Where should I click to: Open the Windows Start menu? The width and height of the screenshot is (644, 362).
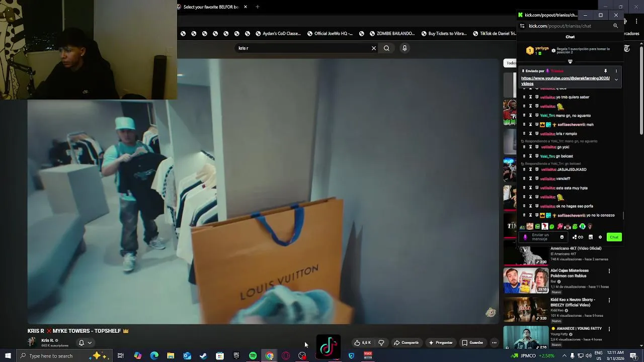8,356
